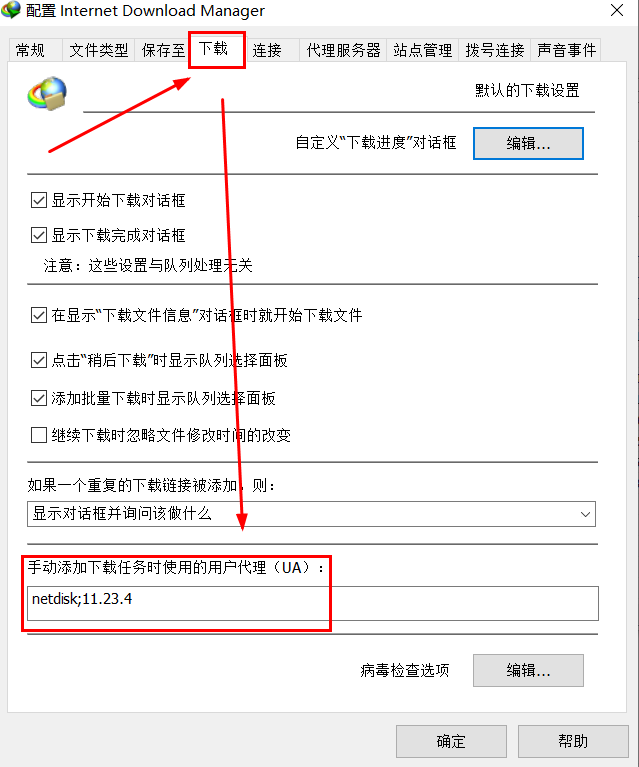Toggle 显示下载完成对话框 checkbox

(x=39, y=235)
